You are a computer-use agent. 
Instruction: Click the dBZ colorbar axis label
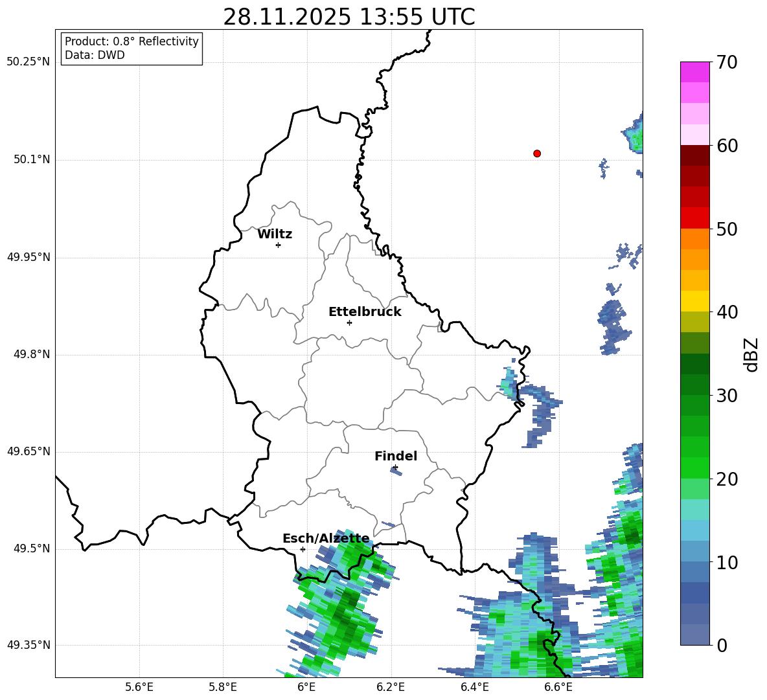752,354
